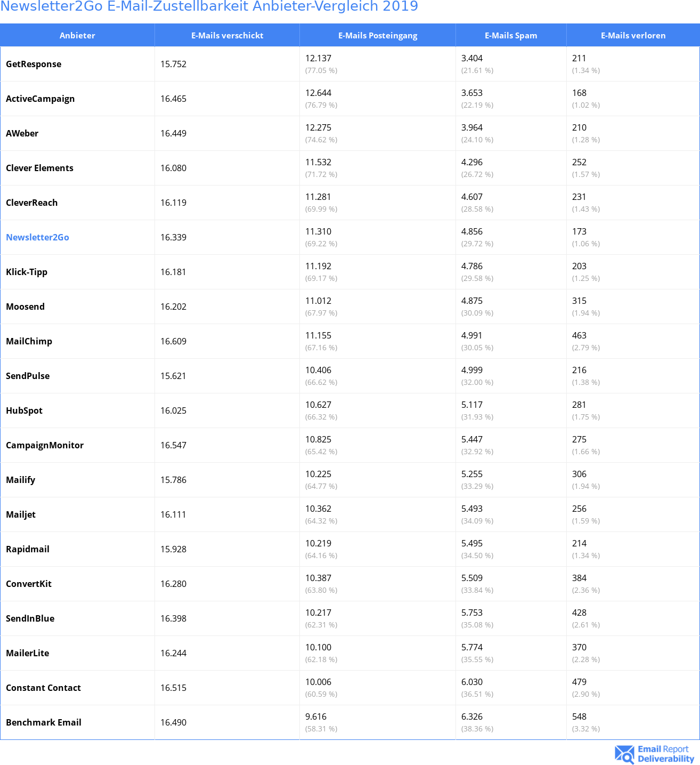700x765 pixels.
Task: Click the Klick-Tipp provider name
Action: pyautogui.click(x=27, y=272)
